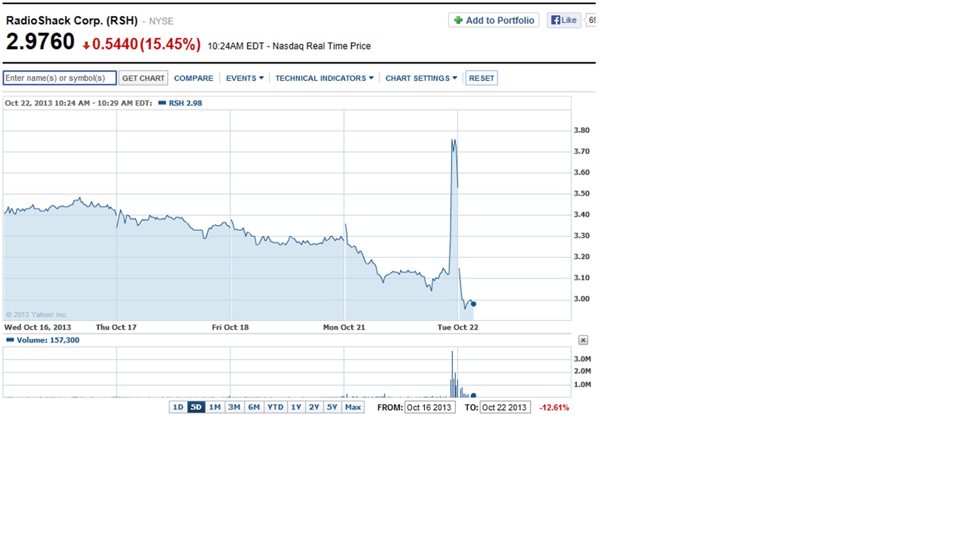The width and height of the screenshot is (980, 542).
Task: Open the Events dropdown menu
Action: click(x=245, y=78)
